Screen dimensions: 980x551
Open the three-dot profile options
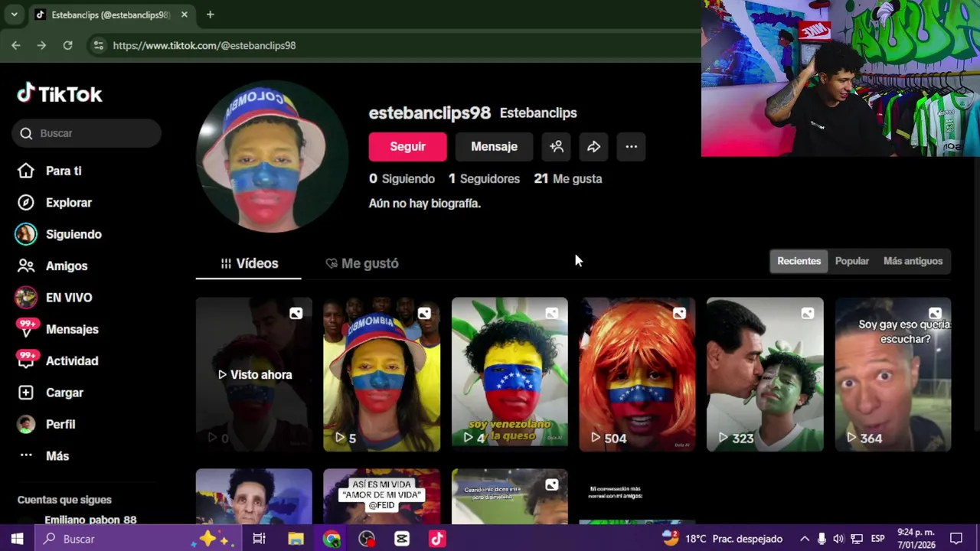point(631,146)
